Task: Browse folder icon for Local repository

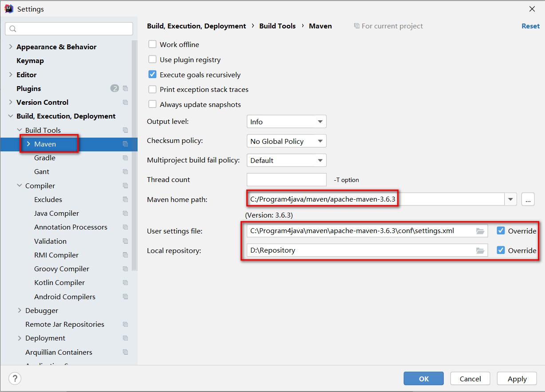Action: coord(480,250)
